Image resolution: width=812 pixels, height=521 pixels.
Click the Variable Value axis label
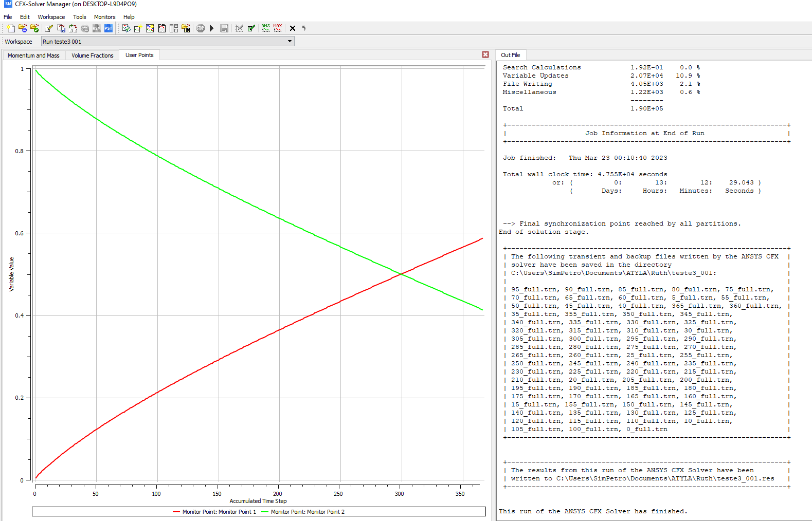click(x=11, y=274)
